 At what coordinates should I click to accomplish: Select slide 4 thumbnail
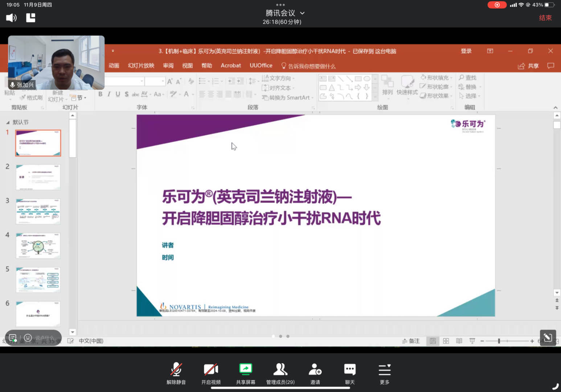pos(38,245)
